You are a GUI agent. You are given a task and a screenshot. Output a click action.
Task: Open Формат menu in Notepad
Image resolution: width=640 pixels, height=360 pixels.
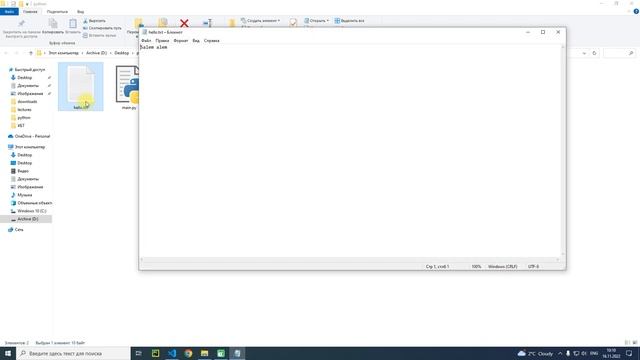click(x=181, y=40)
